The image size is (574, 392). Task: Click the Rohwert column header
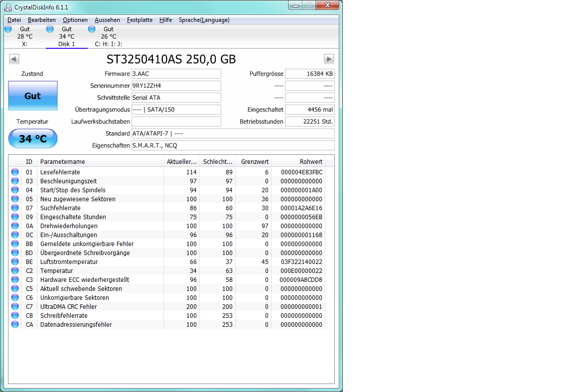[x=298, y=161]
